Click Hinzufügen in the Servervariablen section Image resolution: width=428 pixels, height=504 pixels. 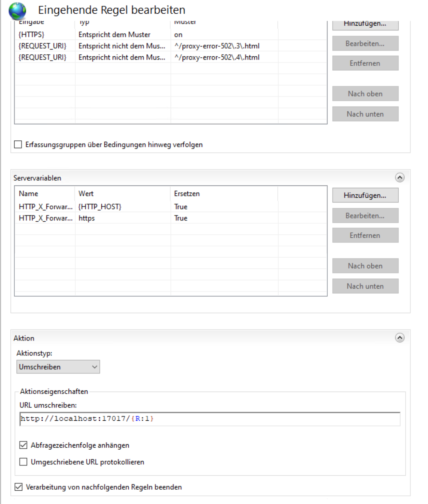pyautogui.click(x=365, y=195)
